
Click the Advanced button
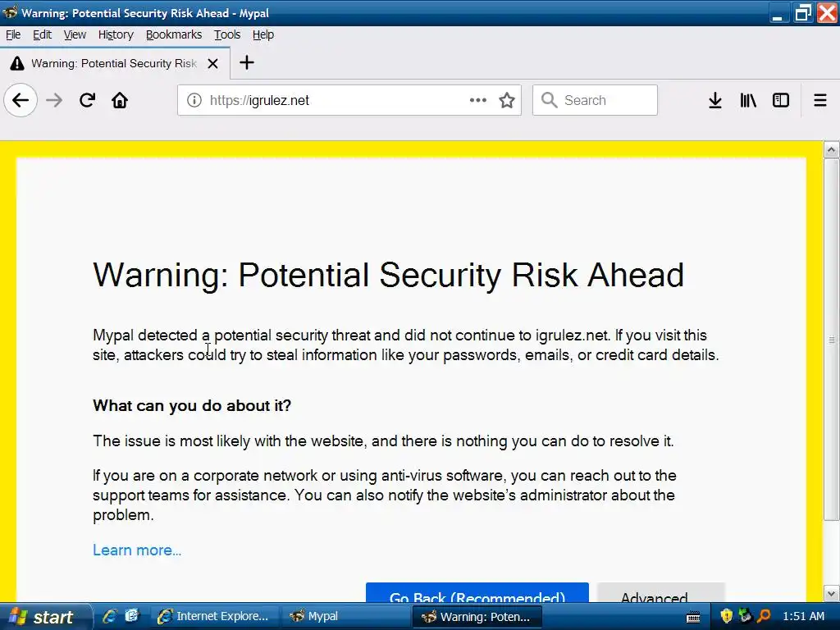pyautogui.click(x=660, y=592)
